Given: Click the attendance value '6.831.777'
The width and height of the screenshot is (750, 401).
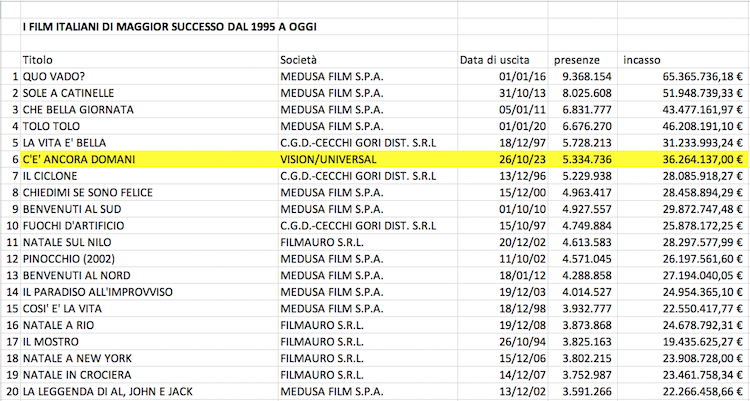Looking at the screenshot, I should (x=587, y=110).
